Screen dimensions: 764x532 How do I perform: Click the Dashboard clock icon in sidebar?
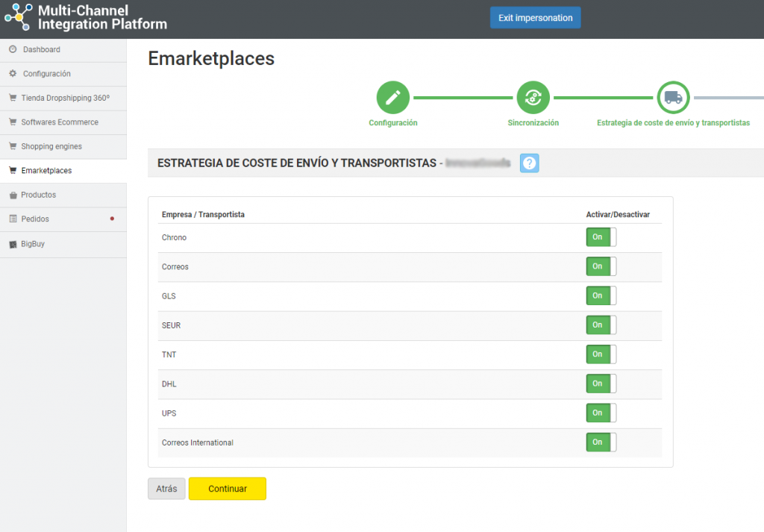(x=13, y=49)
